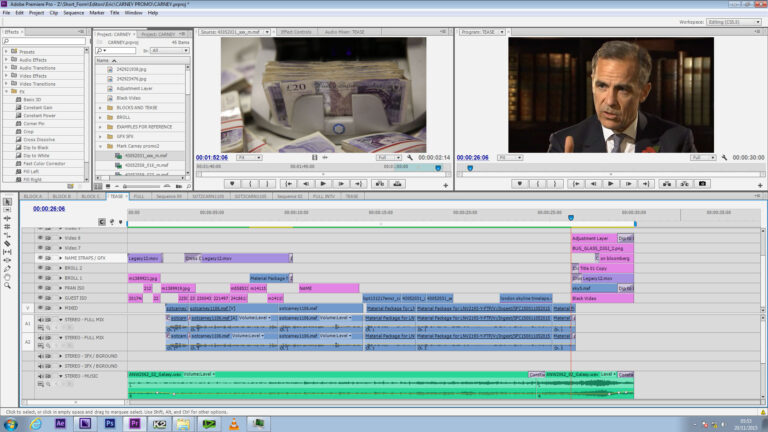
Task: Click Export Frame camera in Program monitor
Action: coord(702,184)
